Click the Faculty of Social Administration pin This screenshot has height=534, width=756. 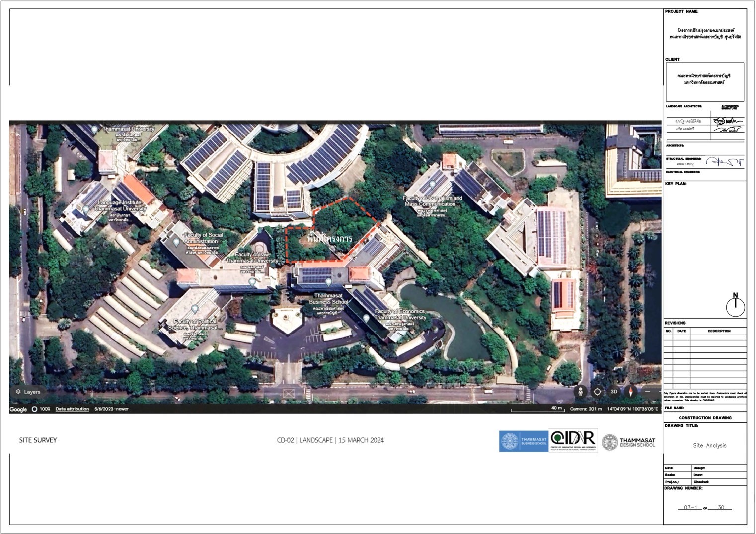(176, 243)
